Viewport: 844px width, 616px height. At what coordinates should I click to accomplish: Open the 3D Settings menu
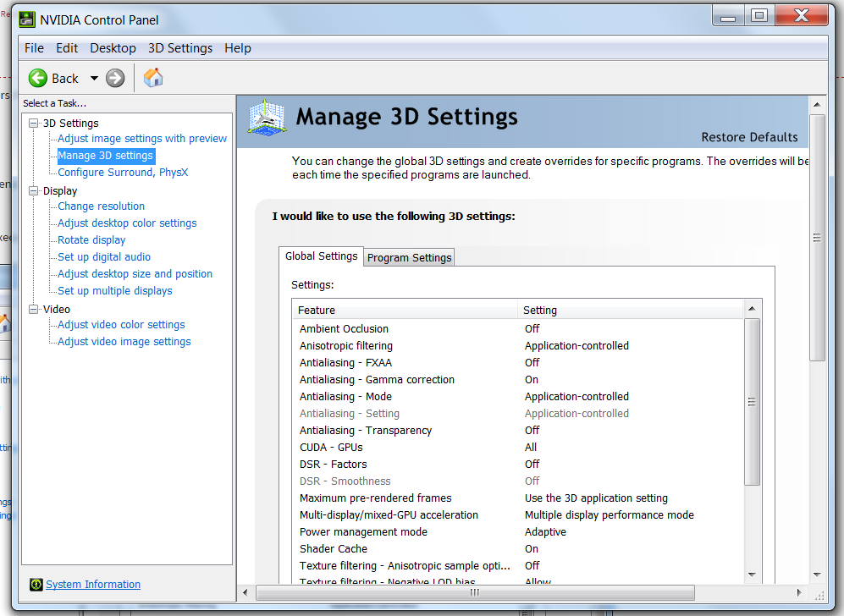click(x=179, y=48)
